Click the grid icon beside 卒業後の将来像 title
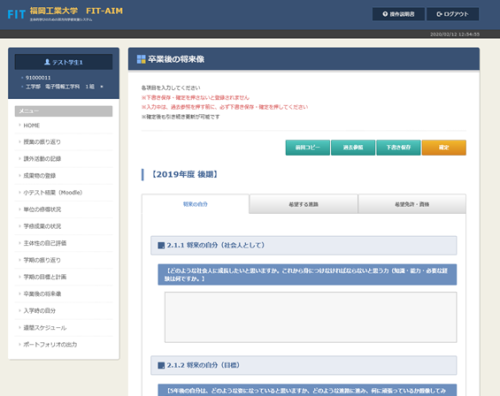This screenshot has height=396, width=500. click(141, 59)
